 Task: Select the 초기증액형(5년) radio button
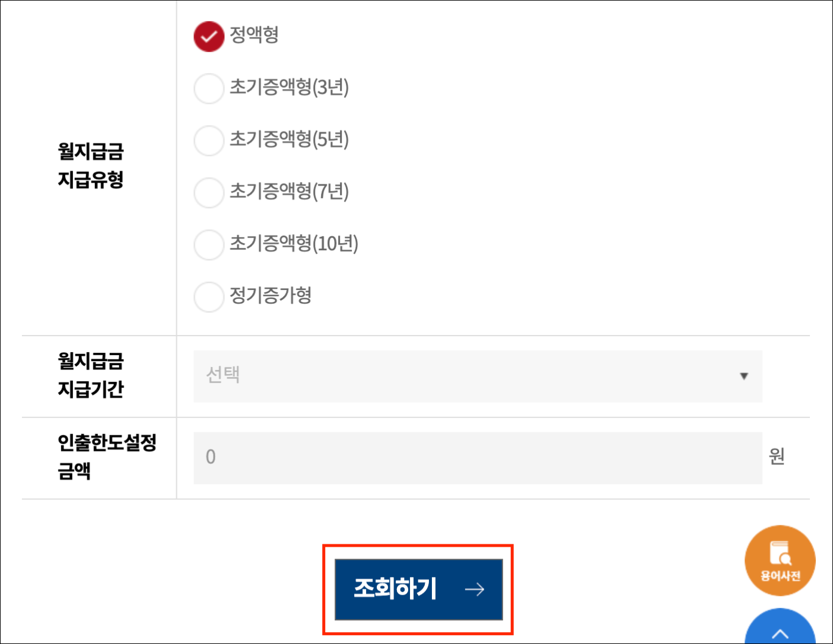pos(209,141)
